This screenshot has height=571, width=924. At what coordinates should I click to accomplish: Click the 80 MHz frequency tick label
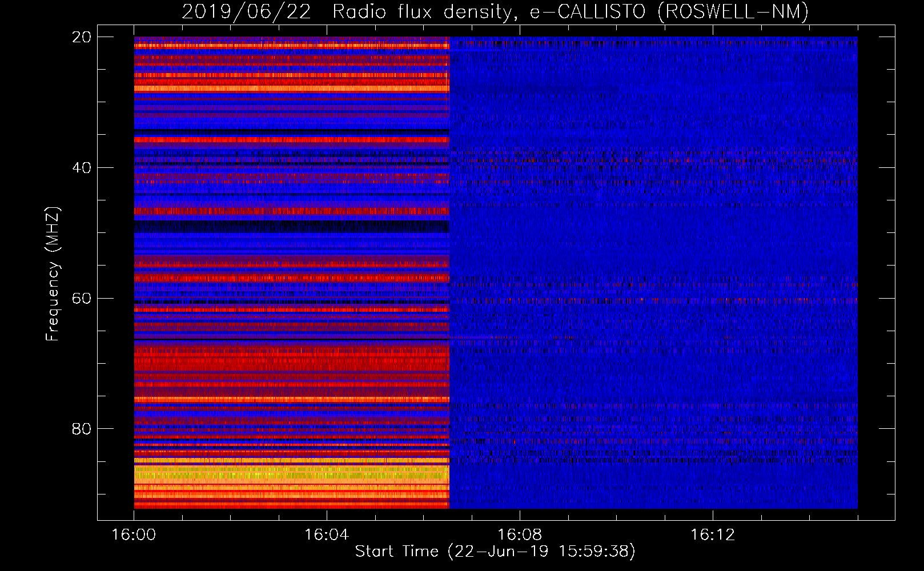[81, 429]
